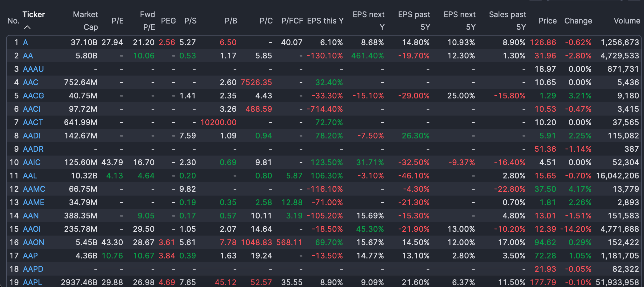Sort by EPS this Y column
644x287 pixels.
tap(325, 21)
